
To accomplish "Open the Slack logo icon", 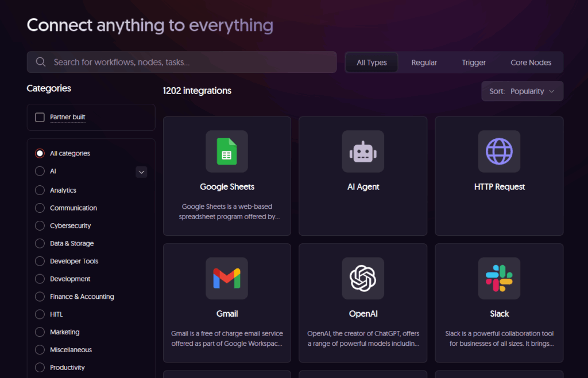I will 499,278.
